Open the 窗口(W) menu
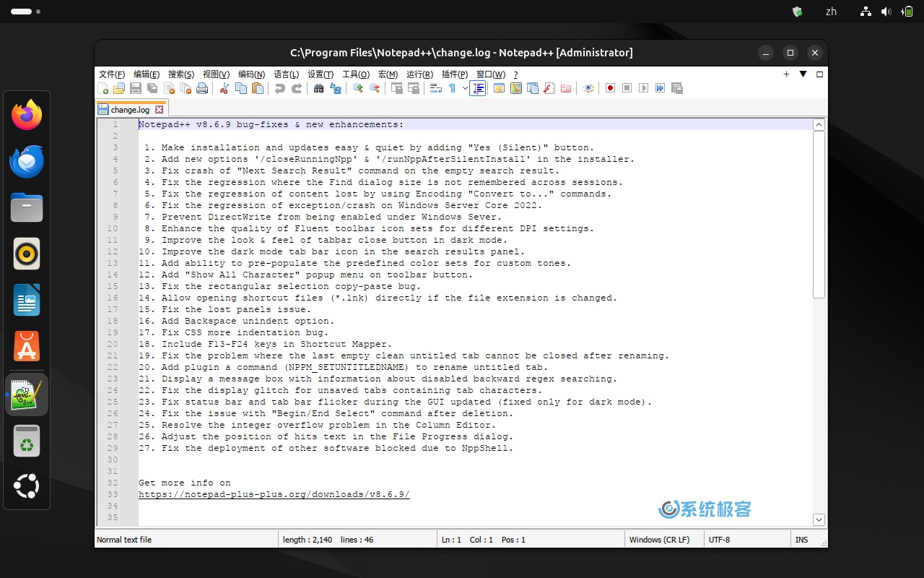This screenshot has width=924, height=578. (491, 74)
